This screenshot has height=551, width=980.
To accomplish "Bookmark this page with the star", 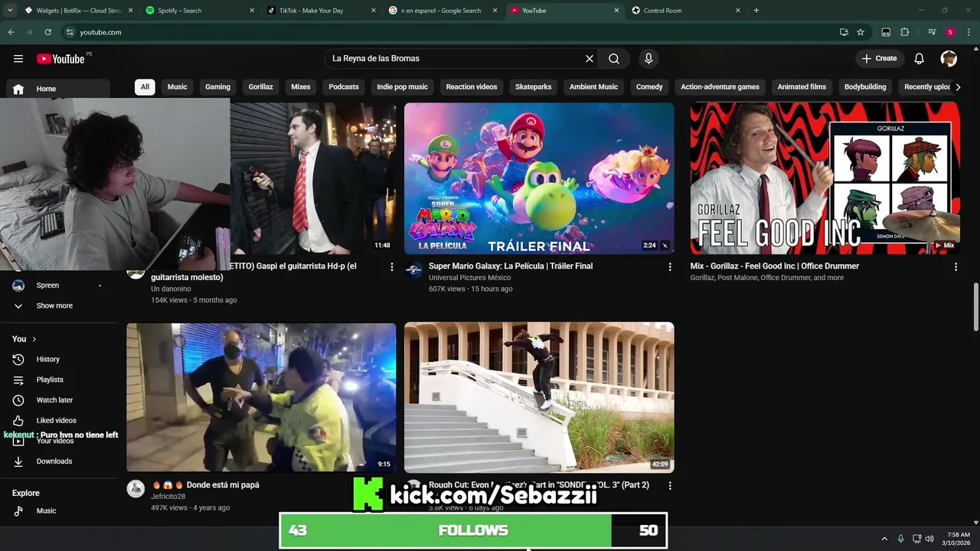I will tap(861, 32).
